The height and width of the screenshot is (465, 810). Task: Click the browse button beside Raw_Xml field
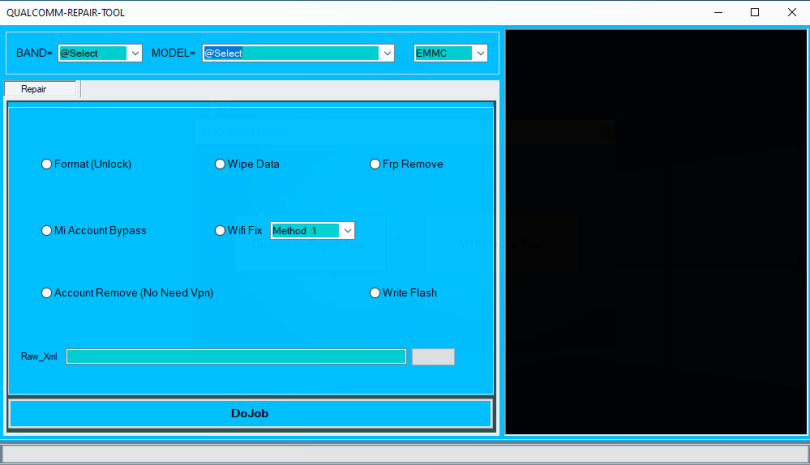tap(433, 356)
